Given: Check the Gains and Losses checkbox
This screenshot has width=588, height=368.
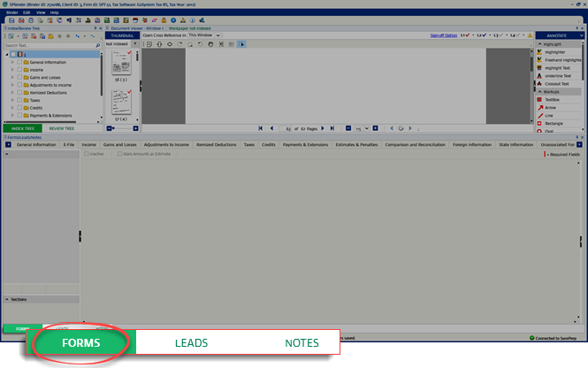Looking at the screenshot, I should pyautogui.click(x=19, y=77).
